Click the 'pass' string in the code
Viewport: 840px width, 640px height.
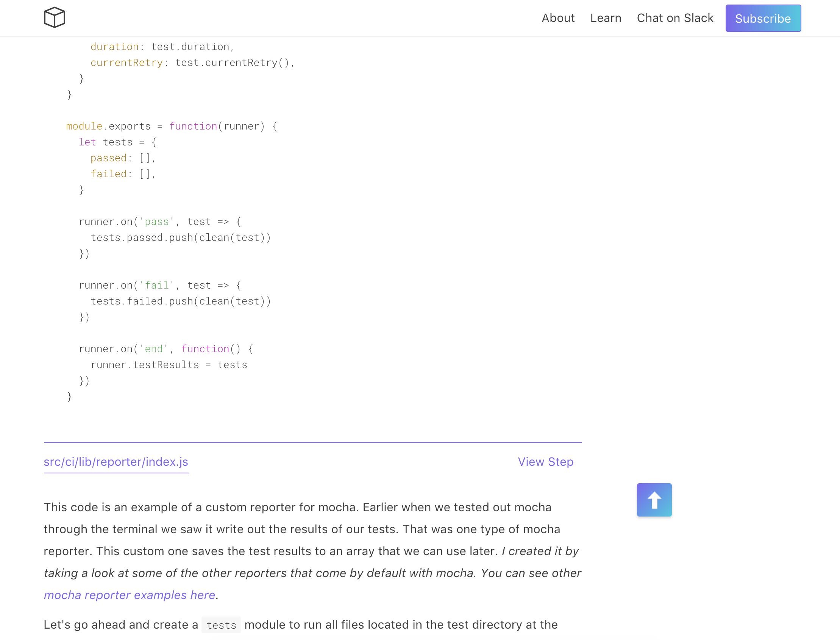click(x=156, y=222)
